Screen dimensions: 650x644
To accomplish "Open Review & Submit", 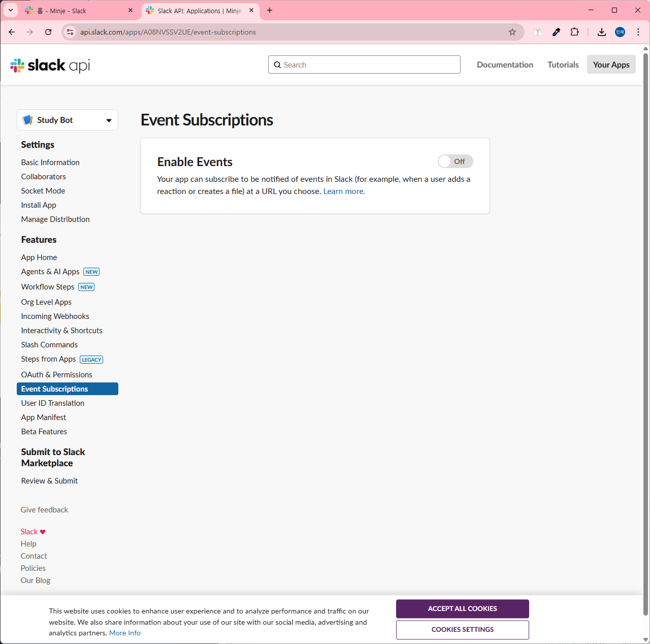I will click(49, 481).
